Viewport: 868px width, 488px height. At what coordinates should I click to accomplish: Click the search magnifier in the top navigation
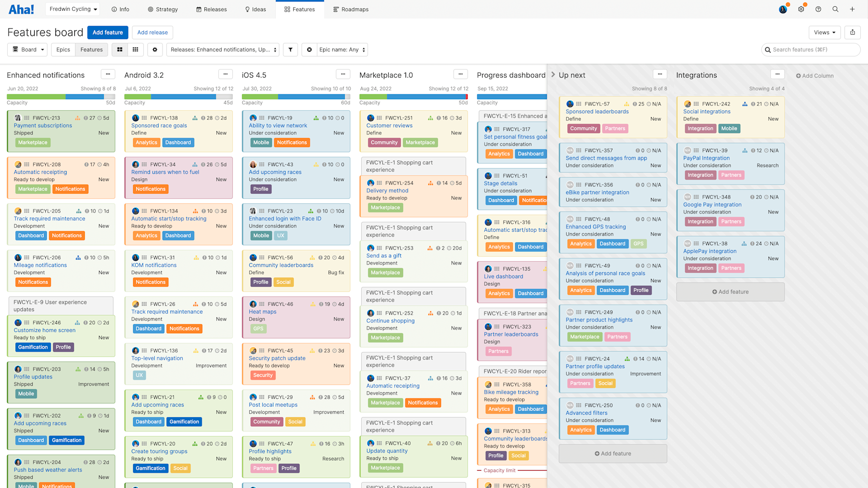[836, 9]
